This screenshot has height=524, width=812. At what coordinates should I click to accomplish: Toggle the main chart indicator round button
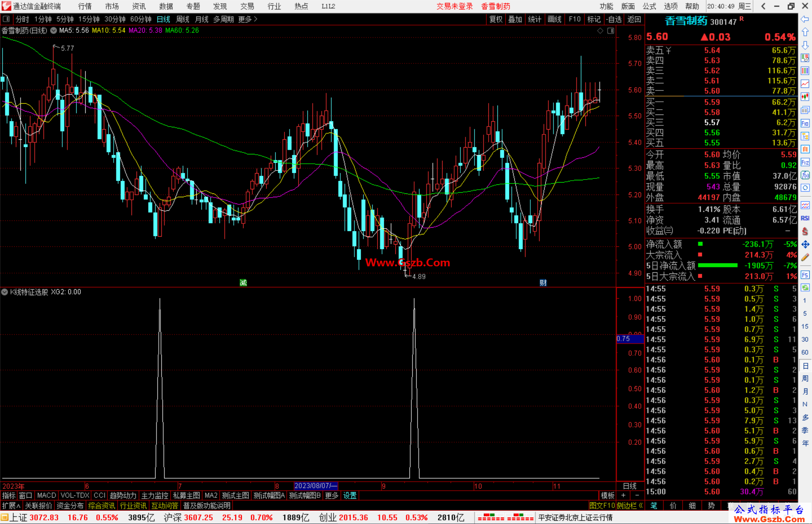(54, 31)
